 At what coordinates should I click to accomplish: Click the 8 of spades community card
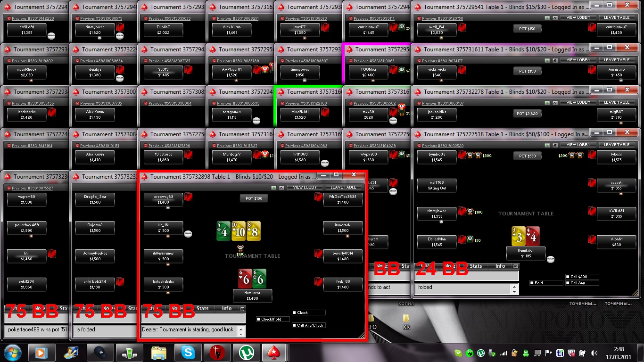(x=254, y=231)
